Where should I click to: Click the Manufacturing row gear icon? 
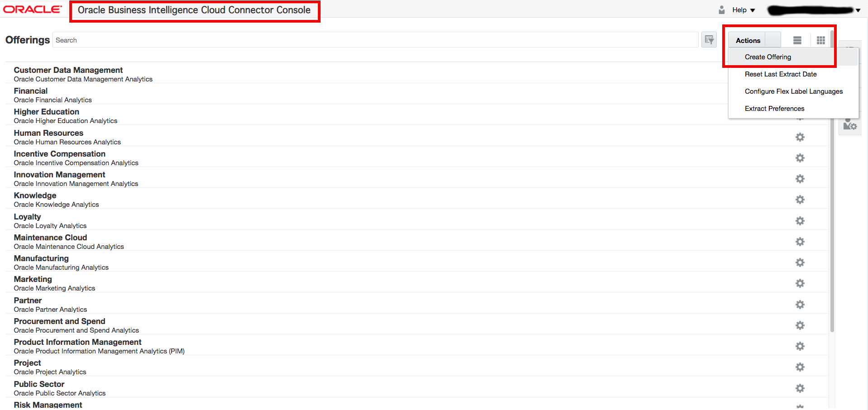coord(800,262)
